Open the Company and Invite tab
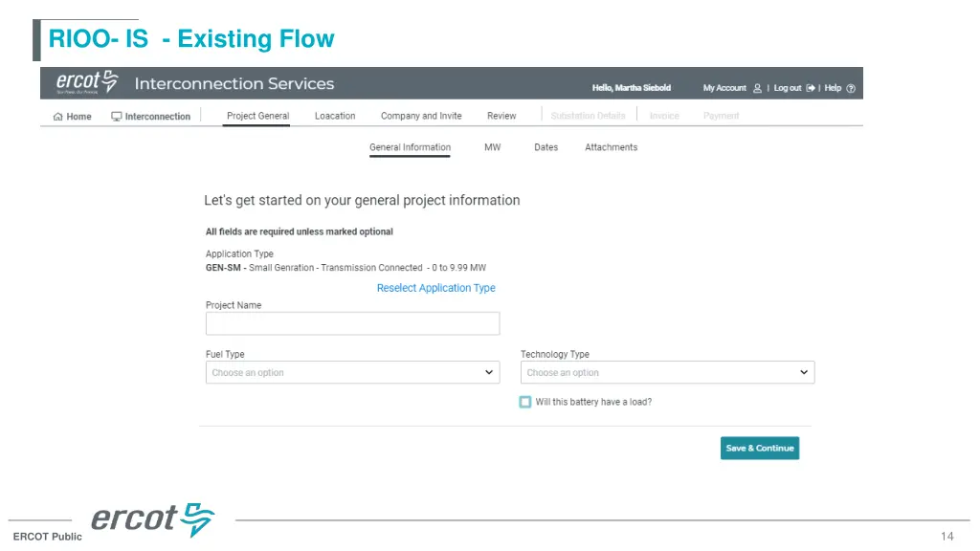This screenshot has width=980, height=551. pos(421,116)
